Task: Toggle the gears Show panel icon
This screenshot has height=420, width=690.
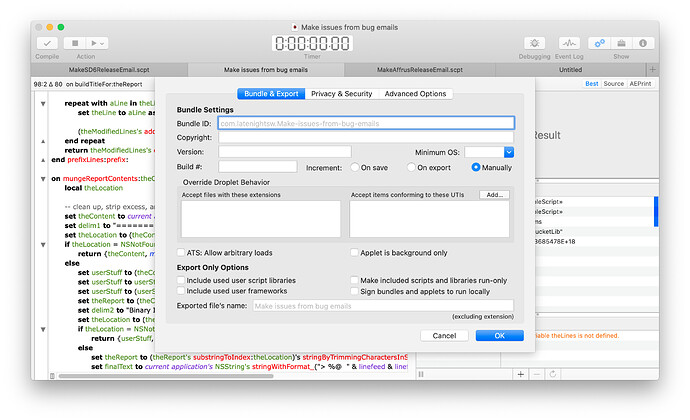Action: tap(599, 43)
